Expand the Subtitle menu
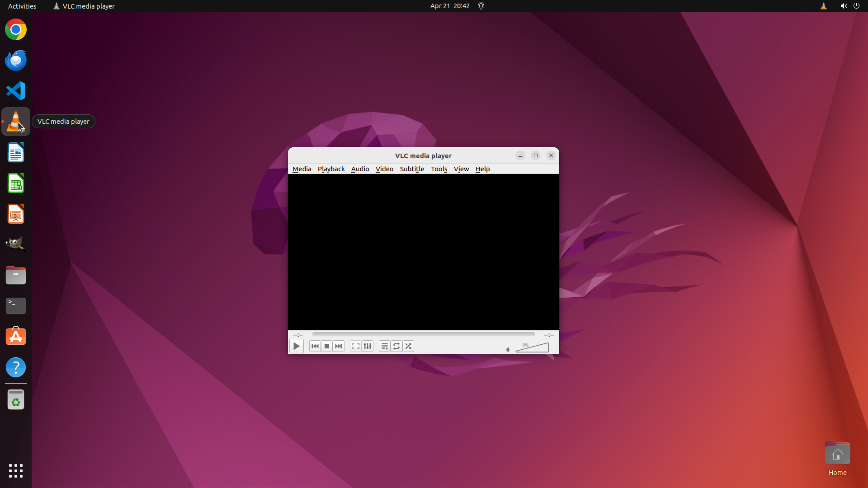 click(x=412, y=169)
